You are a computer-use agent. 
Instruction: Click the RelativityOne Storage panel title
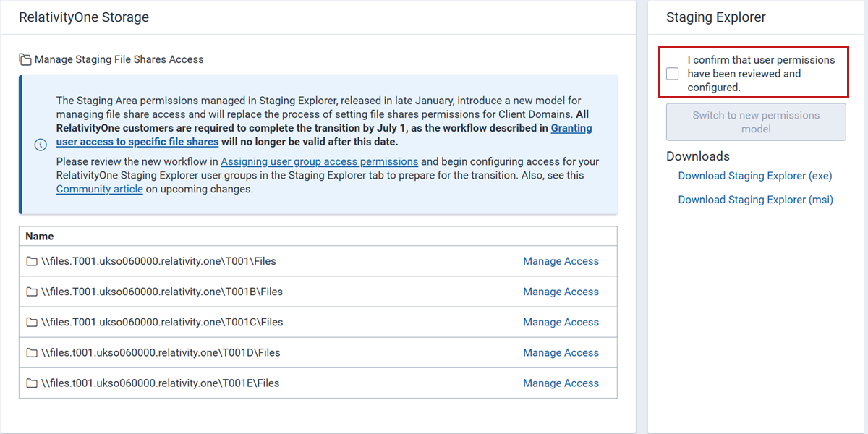click(x=84, y=17)
